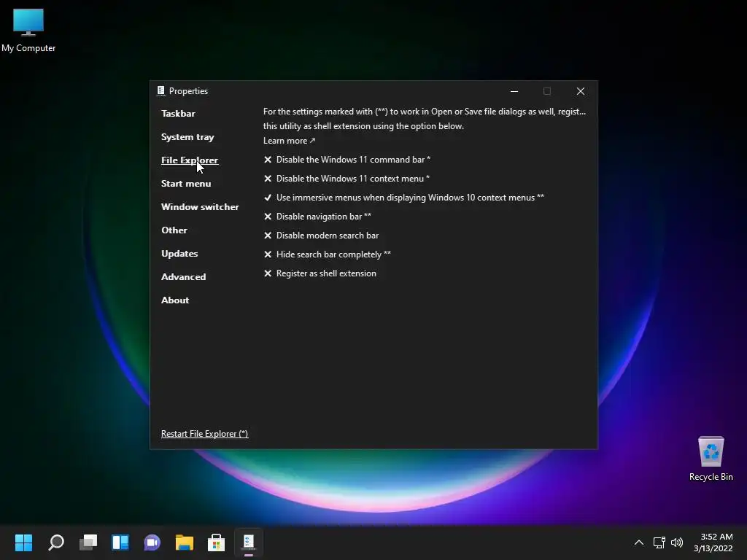This screenshot has width=747, height=560.
Task: Click the network tray icon
Action: click(659, 542)
